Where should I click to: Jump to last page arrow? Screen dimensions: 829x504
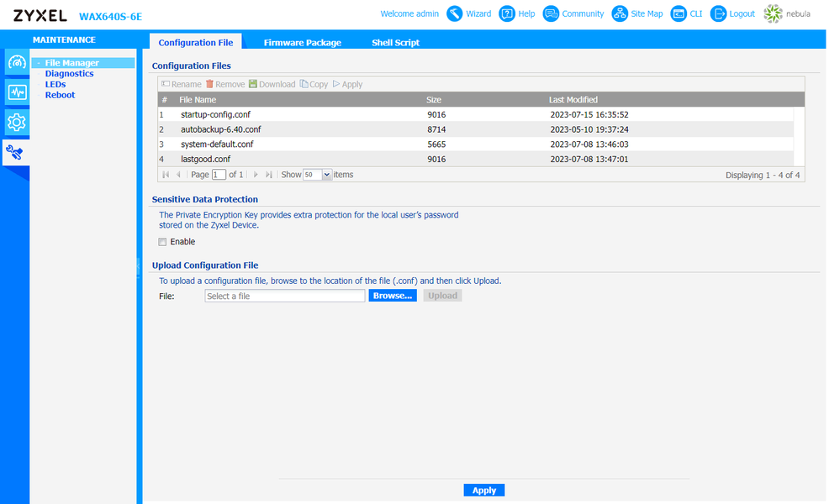[269, 175]
